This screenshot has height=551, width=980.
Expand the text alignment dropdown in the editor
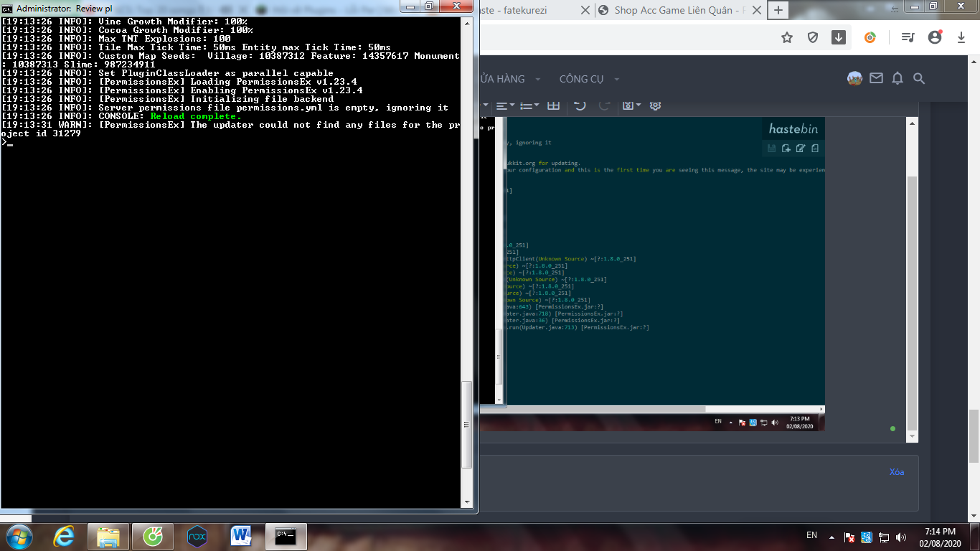coord(505,105)
